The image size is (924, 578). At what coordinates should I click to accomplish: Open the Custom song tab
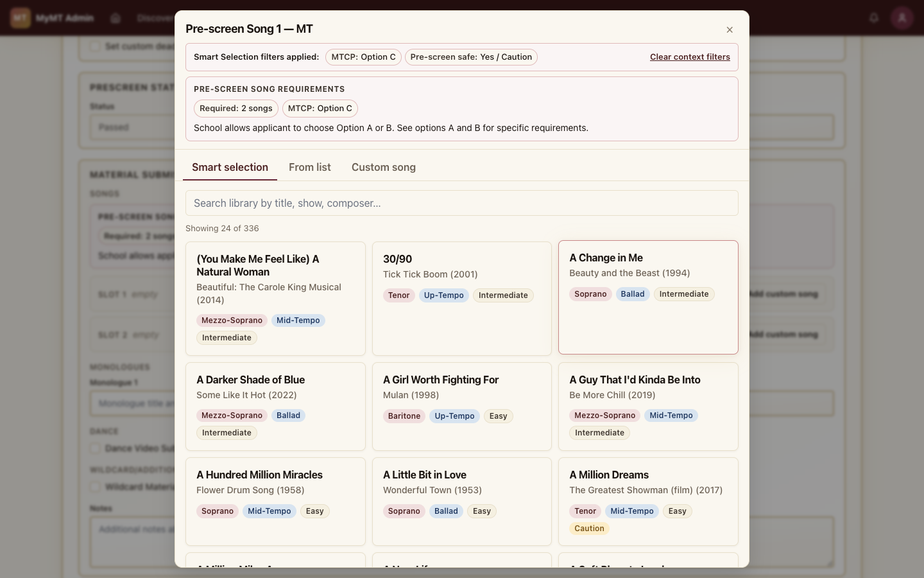384,167
